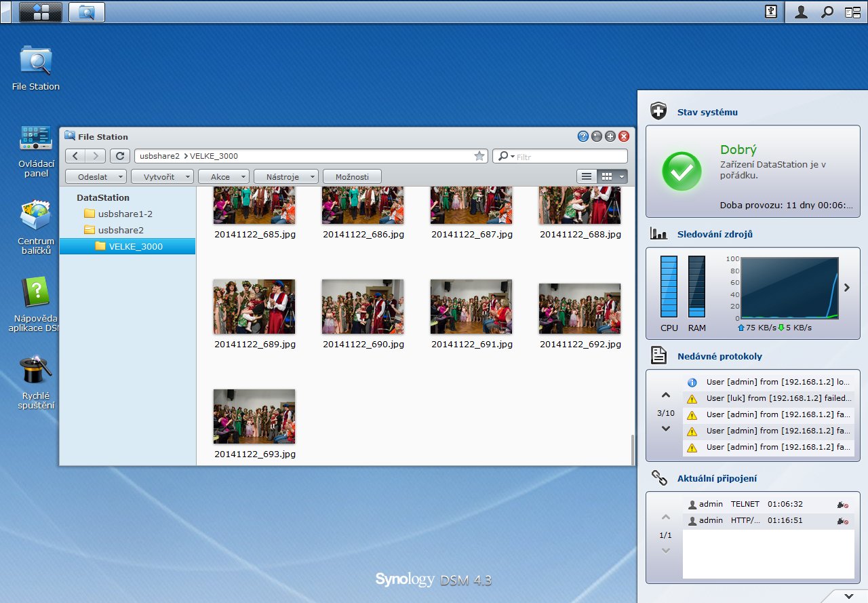Click the File Station vertical scrollbar
The image size is (868, 603).
[632, 449]
